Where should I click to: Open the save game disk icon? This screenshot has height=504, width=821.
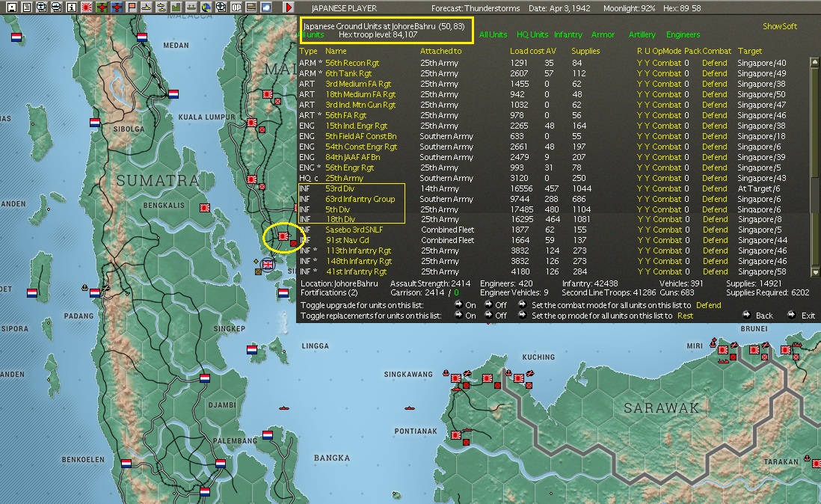tap(11, 7)
